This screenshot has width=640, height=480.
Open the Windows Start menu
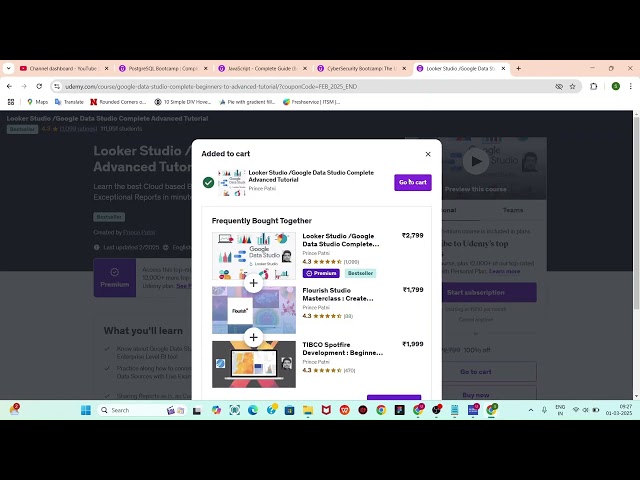[x=86, y=410]
